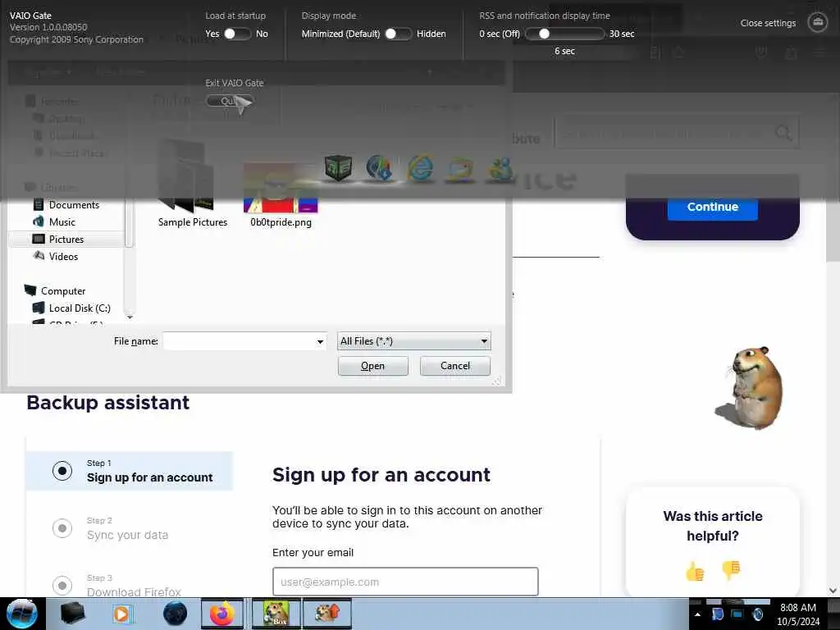The width and height of the screenshot is (840, 630).
Task: Click the dark globe taskbar icon
Action: coord(175,614)
